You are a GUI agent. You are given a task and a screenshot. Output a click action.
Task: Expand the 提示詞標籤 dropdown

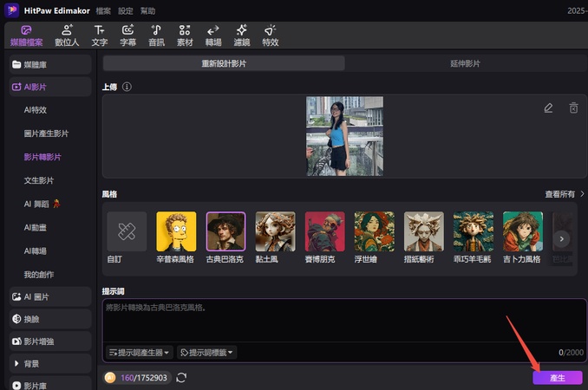point(206,352)
